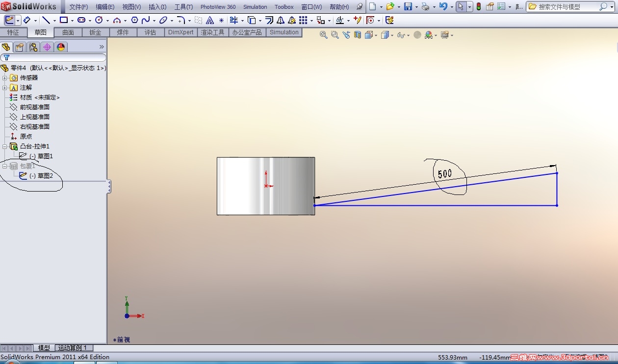Open the DimXpertManager panel tab
This screenshot has height=364, width=618.
47,47
